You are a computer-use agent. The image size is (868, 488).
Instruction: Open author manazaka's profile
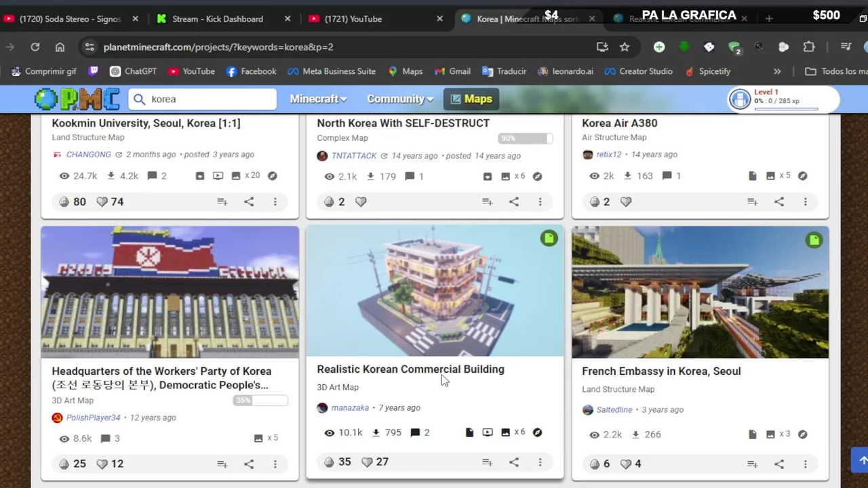click(350, 408)
